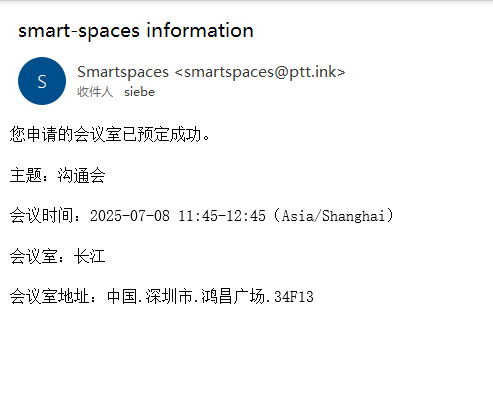Select the recipient siebe
Screen dimensions: 493x394
point(139,92)
